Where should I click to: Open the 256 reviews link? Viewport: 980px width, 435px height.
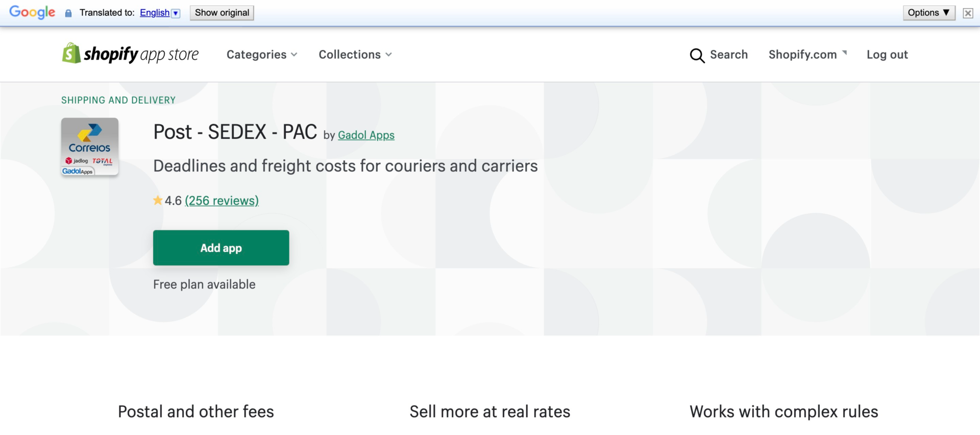pyautogui.click(x=222, y=201)
